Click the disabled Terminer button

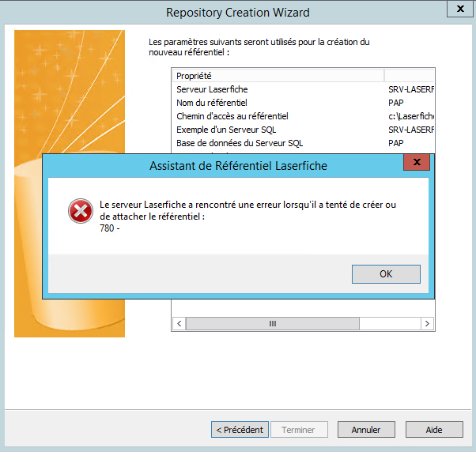tap(299, 430)
